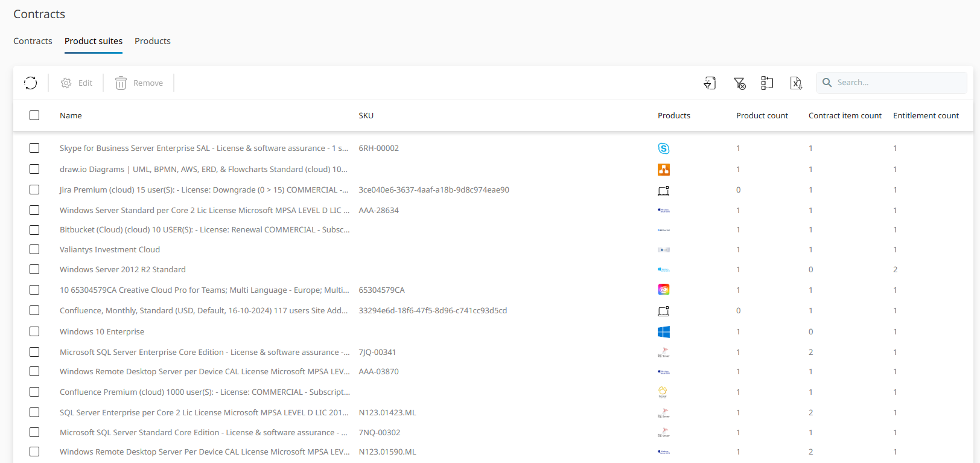Open the column chooser icon
This screenshot has height=463, width=980.
(767, 83)
